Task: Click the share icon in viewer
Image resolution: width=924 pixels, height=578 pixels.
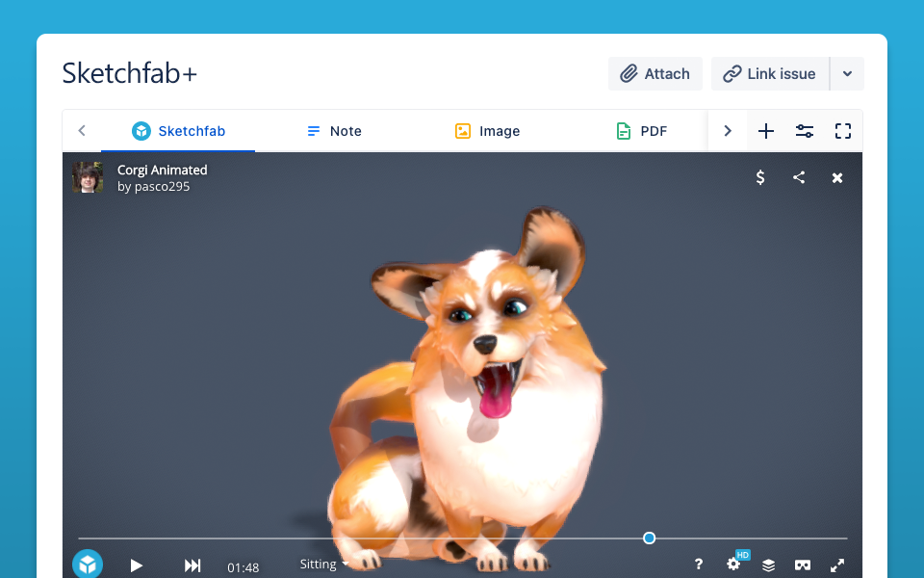Action: (799, 177)
